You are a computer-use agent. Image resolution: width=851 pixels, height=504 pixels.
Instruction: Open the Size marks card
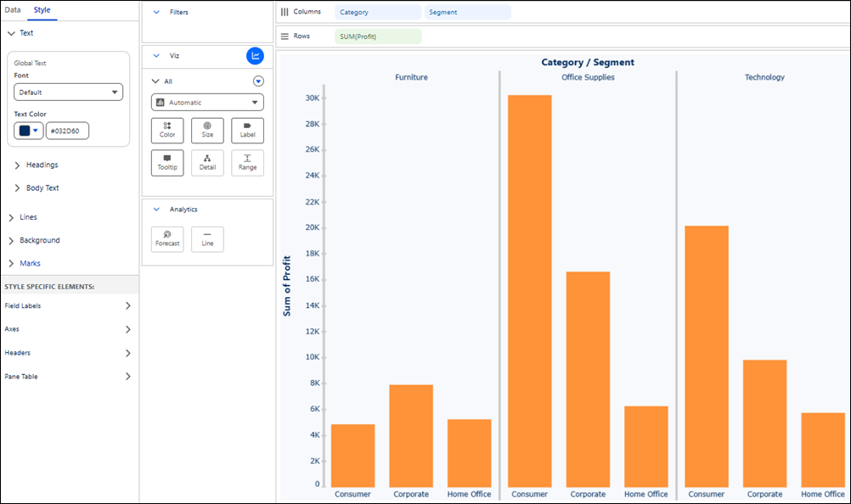[x=207, y=130]
